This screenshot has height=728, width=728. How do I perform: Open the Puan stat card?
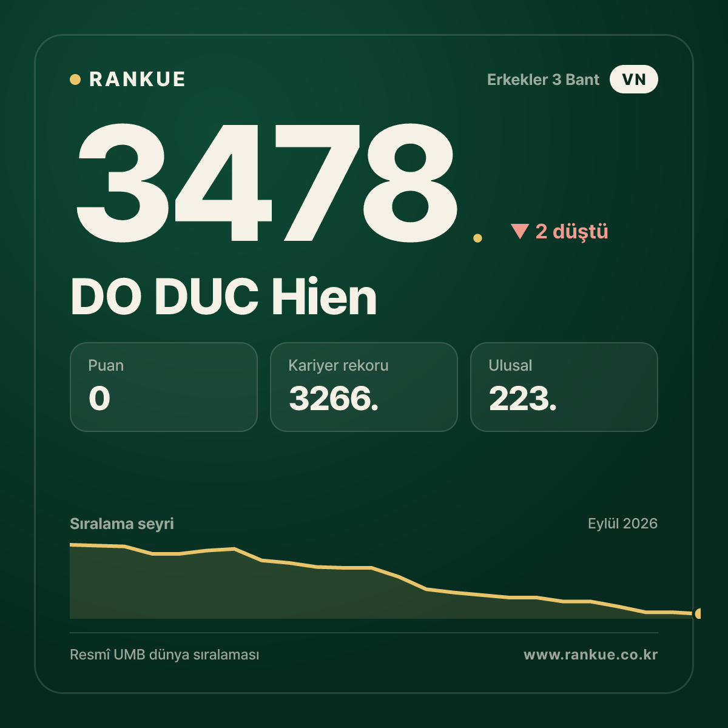click(x=164, y=387)
